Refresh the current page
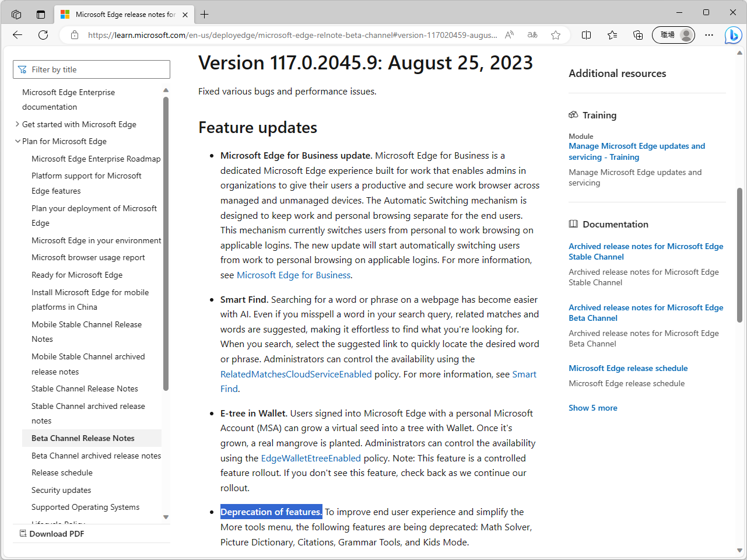Screen dimensions: 747x560 click(43, 34)
